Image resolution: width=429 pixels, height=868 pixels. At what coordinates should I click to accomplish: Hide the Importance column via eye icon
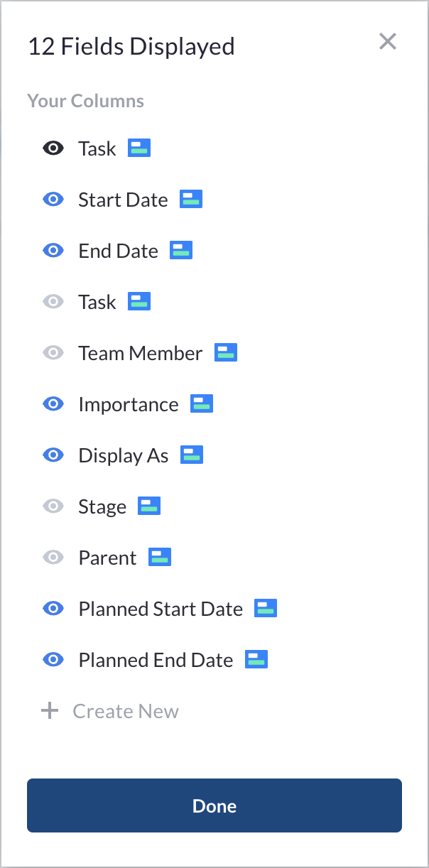[53, 404]
